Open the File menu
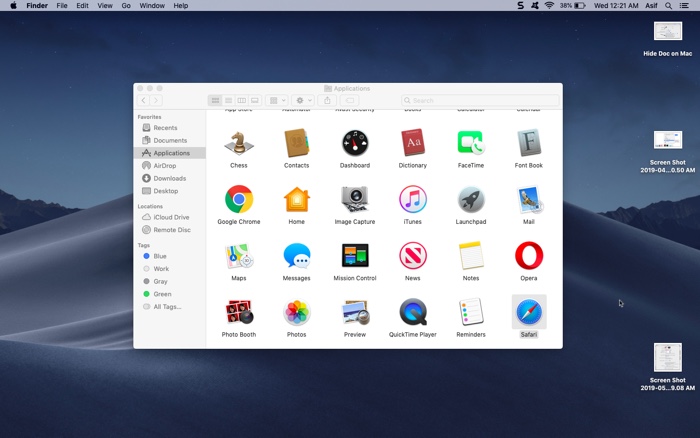The image size is (700, 438). pyautogui.click(x=62, y=5)
